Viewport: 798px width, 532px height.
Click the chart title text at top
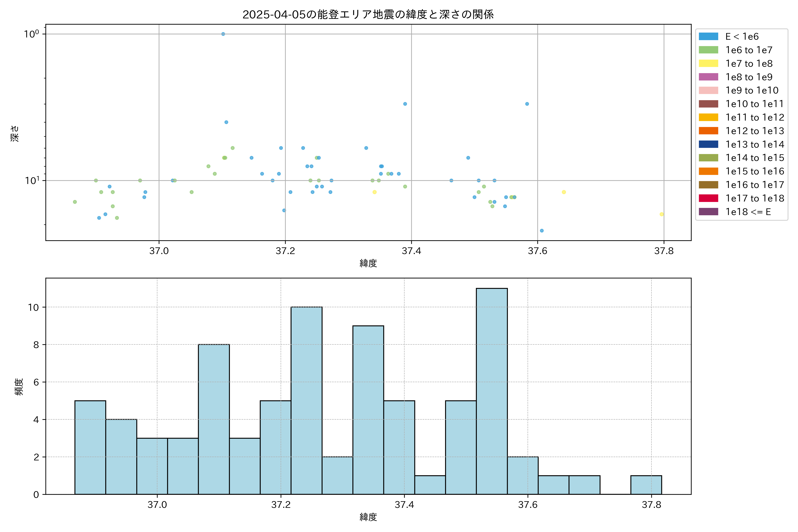[368, 15]
